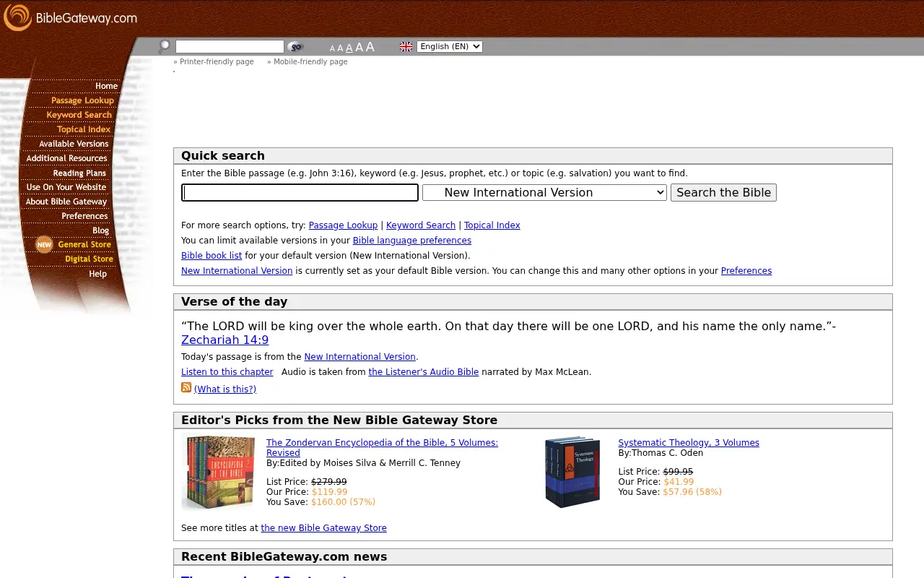The width and height of the screenshot is (924, 578).
Task: Focus the Quick search text field
Action: 300,192
